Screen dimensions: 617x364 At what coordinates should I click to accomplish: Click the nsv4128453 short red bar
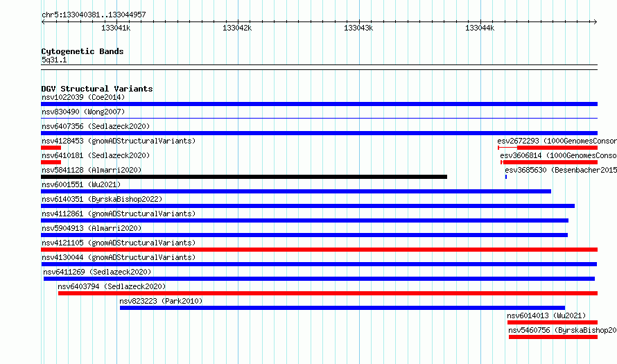click(x=51, y=148)
